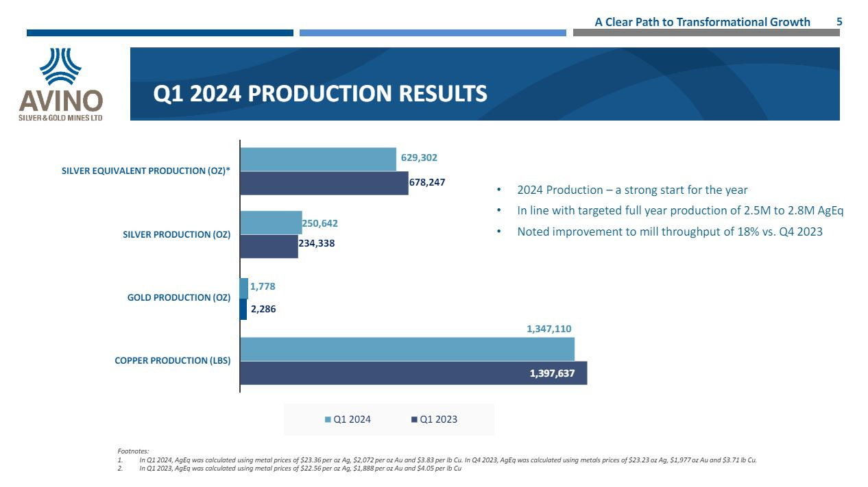Image resolution: width=868 pixels, height=487 pixels.
Task: Click the 'Gold Production (OZ)' axis label
Action: [179, 297]
